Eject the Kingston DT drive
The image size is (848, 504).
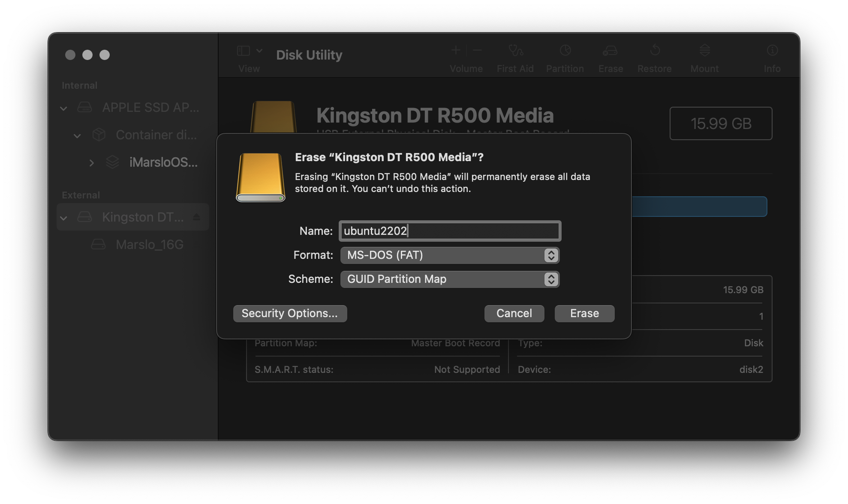tap(196, 217)
